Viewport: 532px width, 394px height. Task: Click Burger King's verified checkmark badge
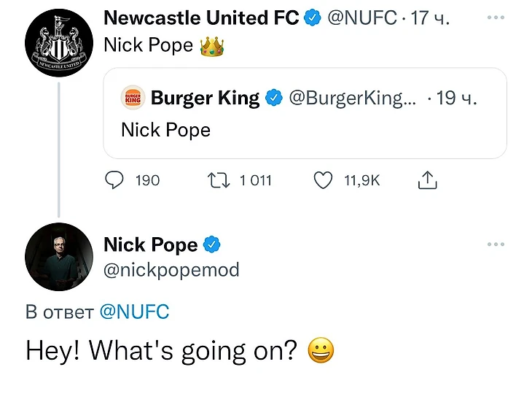click(x=274, y=98)
